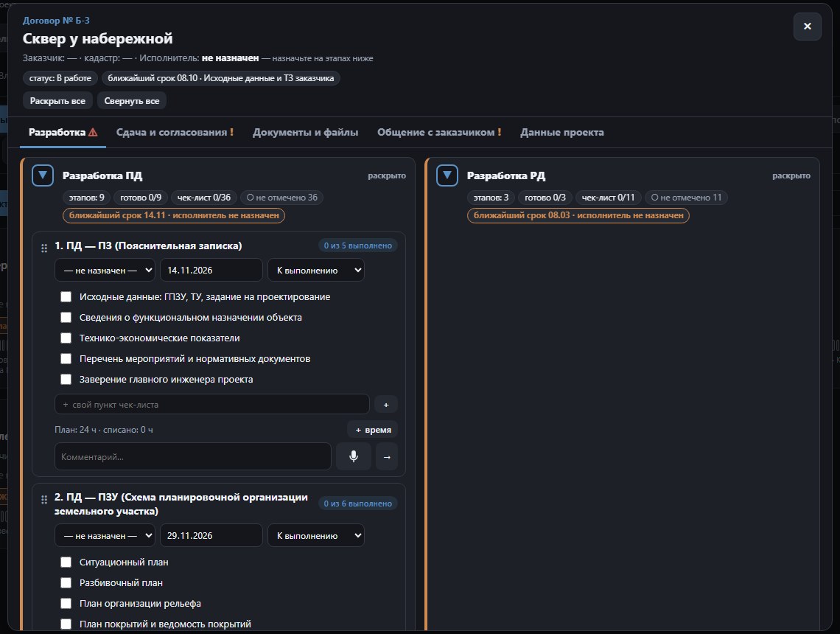Mark Заверение главного инженера проекта done

[66, 379]
